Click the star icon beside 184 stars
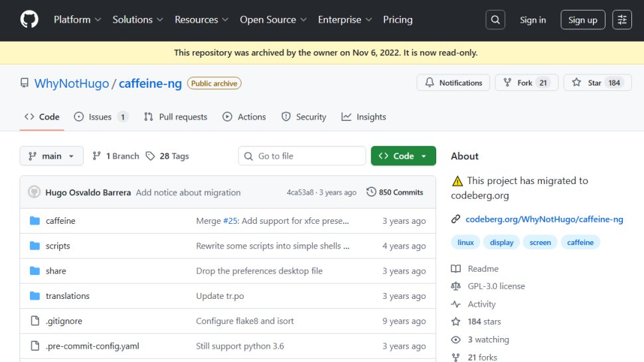 (x=456, y=321)
